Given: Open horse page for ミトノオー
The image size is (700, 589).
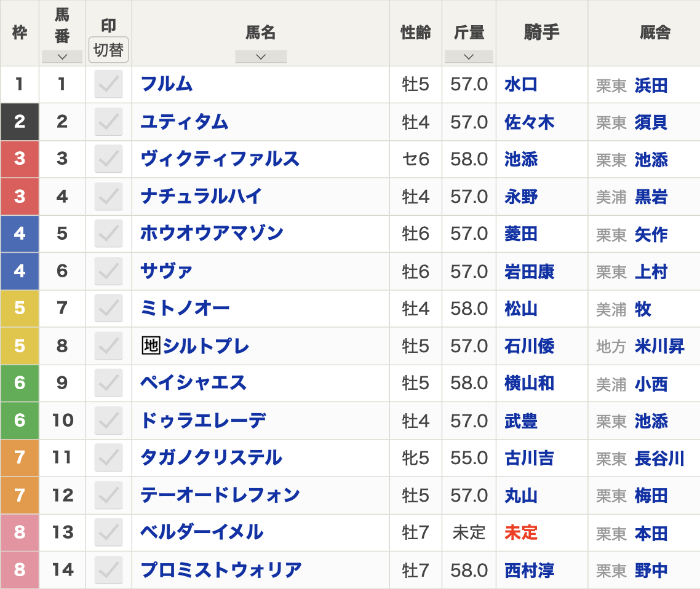Looking at the screenshot, I should [x=185, y=308].
